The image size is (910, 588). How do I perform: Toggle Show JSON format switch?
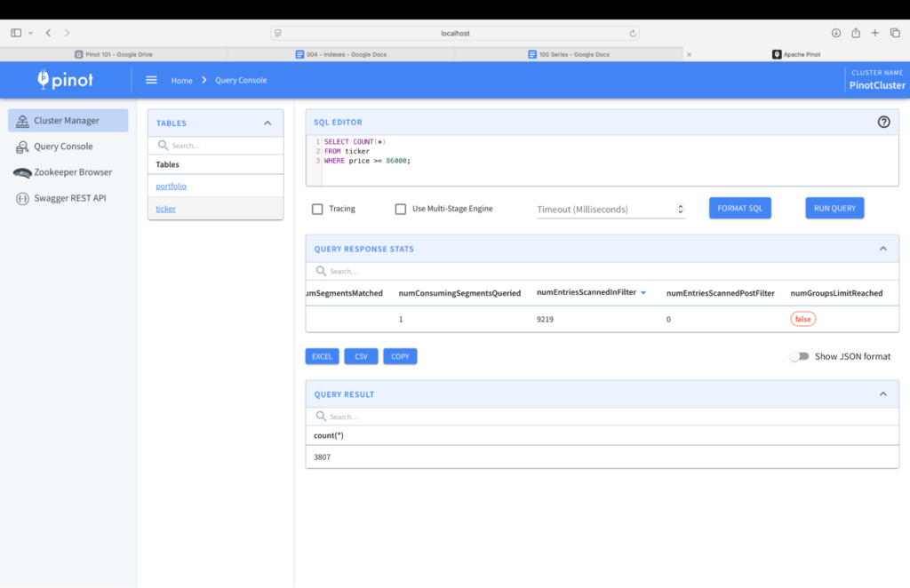[x=799, y=356]
